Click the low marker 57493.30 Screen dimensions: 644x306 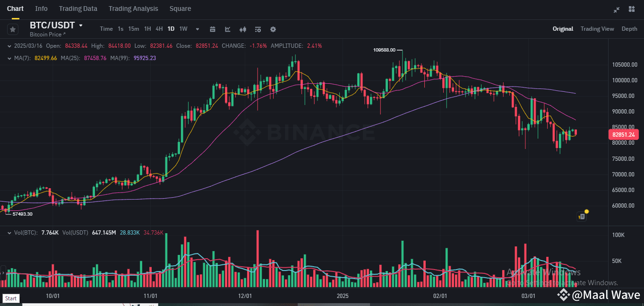[22, 214]
